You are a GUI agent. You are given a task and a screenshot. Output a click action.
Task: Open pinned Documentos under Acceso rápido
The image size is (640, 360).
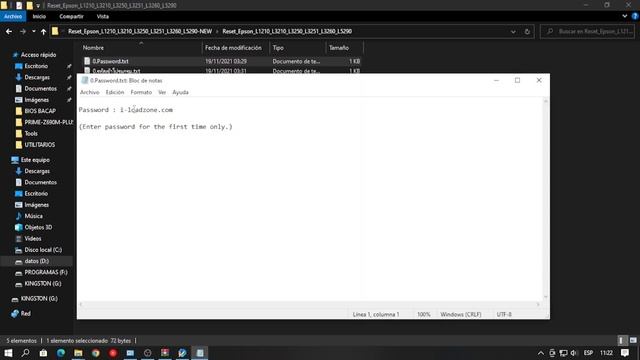[x=40, y=89]
